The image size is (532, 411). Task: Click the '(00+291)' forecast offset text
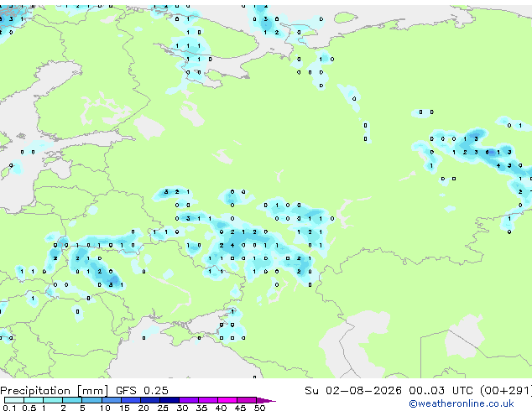pos(506,391)
